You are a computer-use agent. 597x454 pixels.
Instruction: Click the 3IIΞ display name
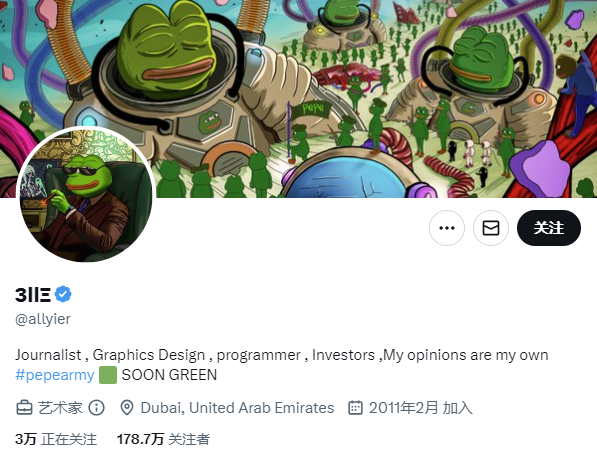(33, 294)
